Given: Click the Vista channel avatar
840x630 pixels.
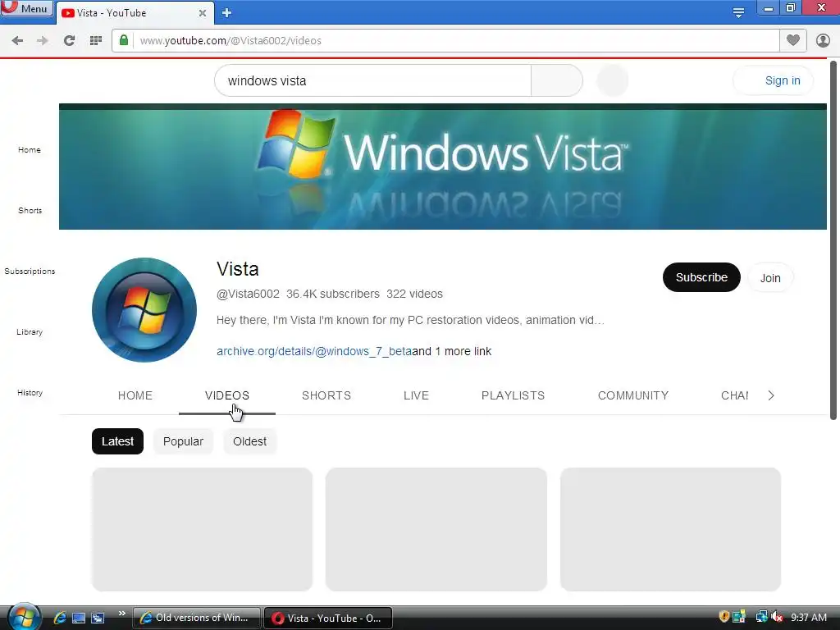Looking at the screenshot, I should click(x=144, y=309).
